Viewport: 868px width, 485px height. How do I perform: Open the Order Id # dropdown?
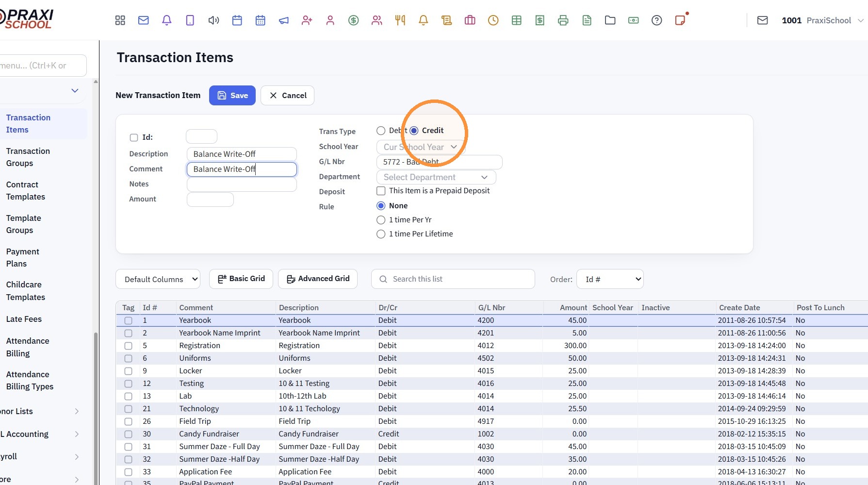[x=610, y=279]
